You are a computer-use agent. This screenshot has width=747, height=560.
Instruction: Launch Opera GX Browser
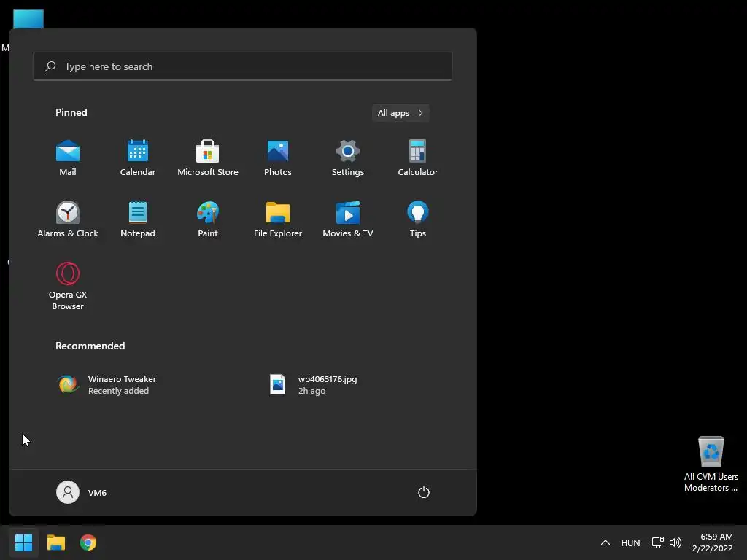[x=68, y=286]
